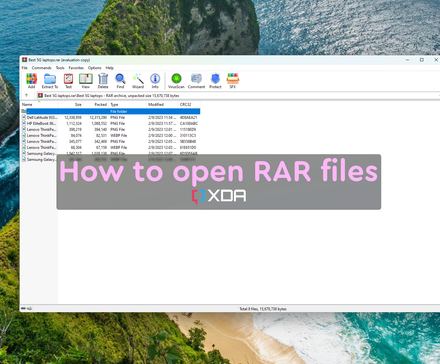This screenshot has width=440, height=364.
Task: Open the File menu
Action: coord(25,68)
